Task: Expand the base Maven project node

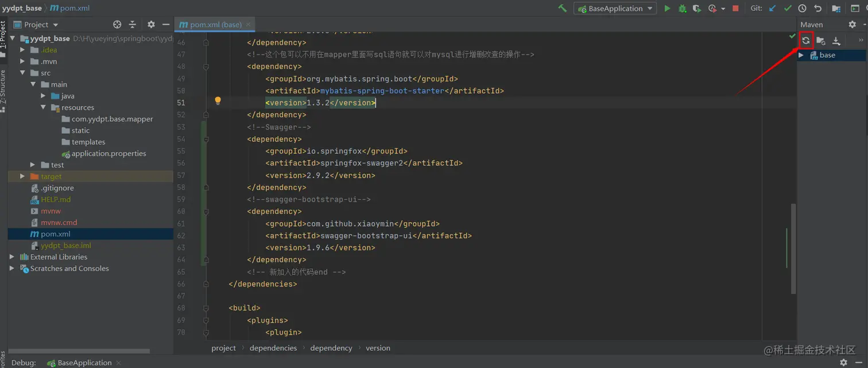Action: click(801, 55)
